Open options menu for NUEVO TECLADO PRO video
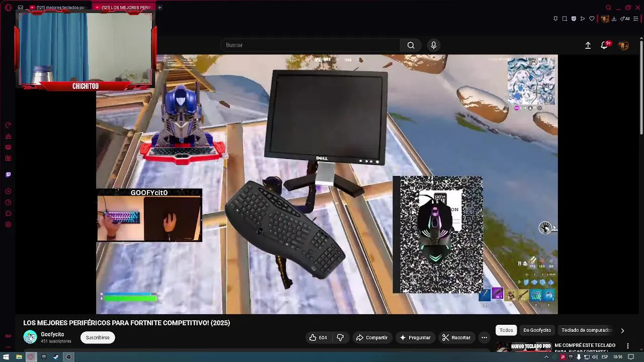 (627, 346)
